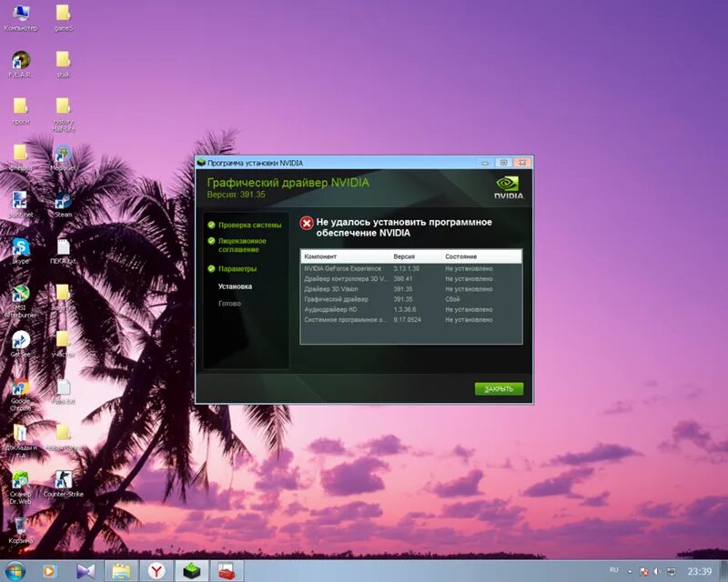Click the 3.13.1.30 version cell

tap(406, 269)
